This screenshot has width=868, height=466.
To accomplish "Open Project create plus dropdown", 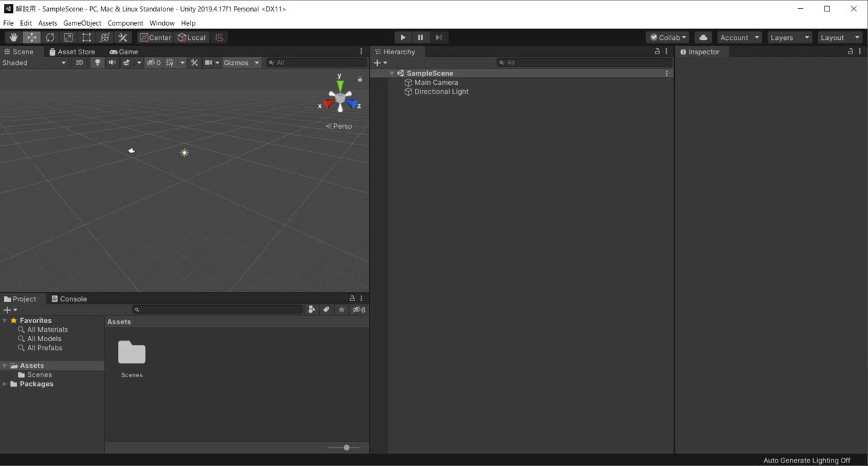I will coord(11,310).
